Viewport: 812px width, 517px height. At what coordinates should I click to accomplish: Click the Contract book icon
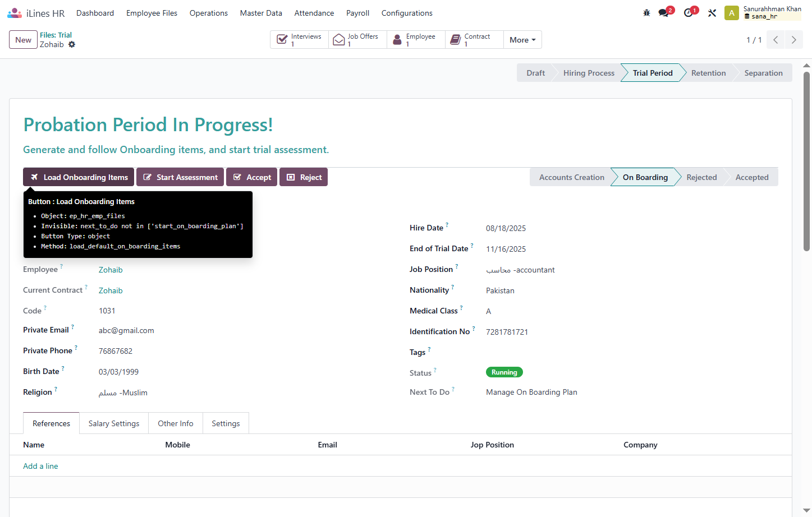456,40
